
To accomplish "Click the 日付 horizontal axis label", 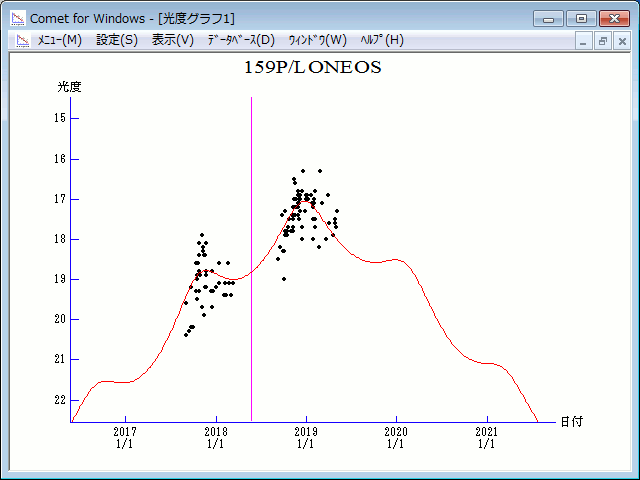I will point(571,422).
